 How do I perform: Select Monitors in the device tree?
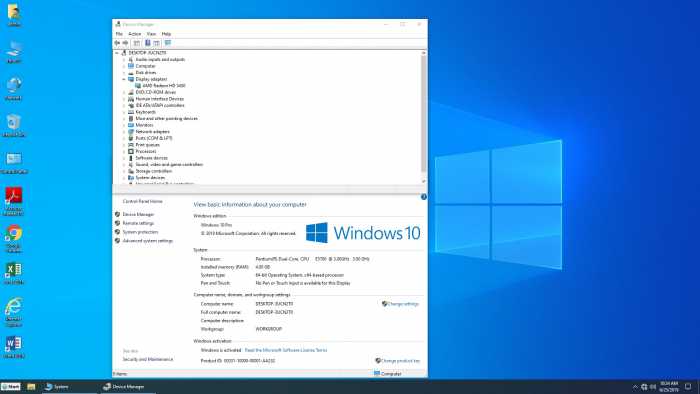(144, 125)
